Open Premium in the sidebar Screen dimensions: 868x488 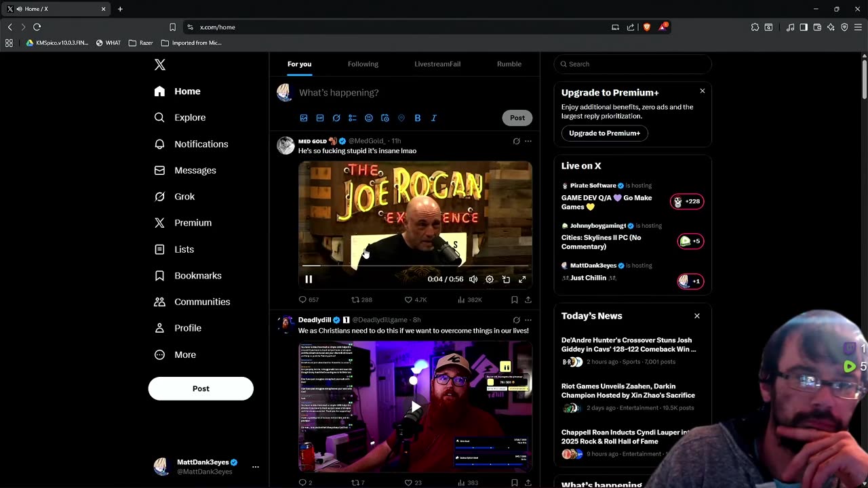183,222
